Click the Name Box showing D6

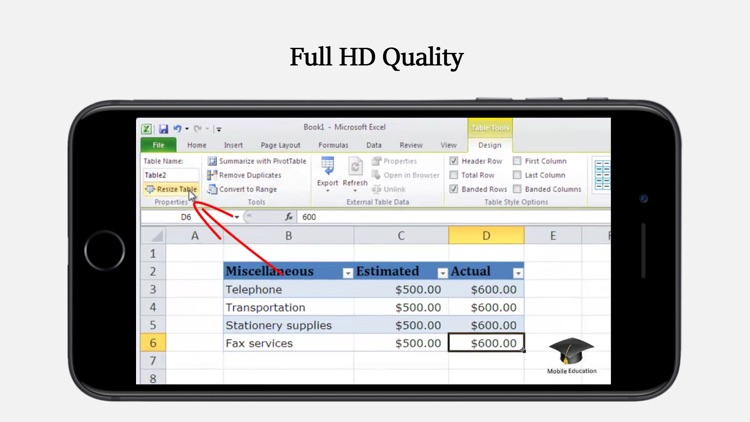click(x=187, y=217)
